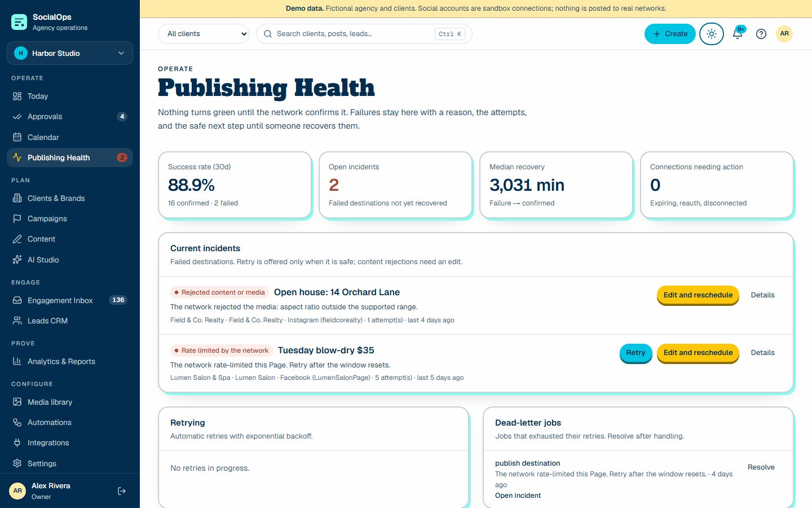Image resolution: width=812 pixels, height=508 pixels.
Task: Click the Analytics & Reports chart icon
Action: pyautogui.click(x=17, y=361)
